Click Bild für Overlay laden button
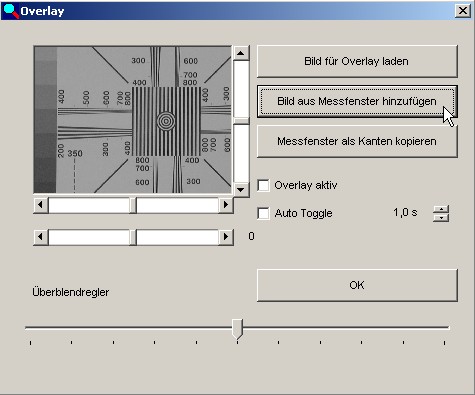 357,61
